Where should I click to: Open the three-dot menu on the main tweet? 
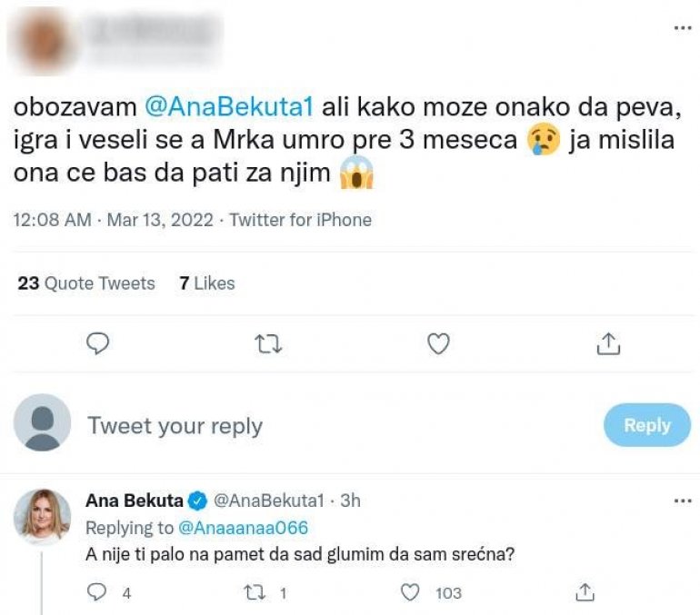(682, 28)
